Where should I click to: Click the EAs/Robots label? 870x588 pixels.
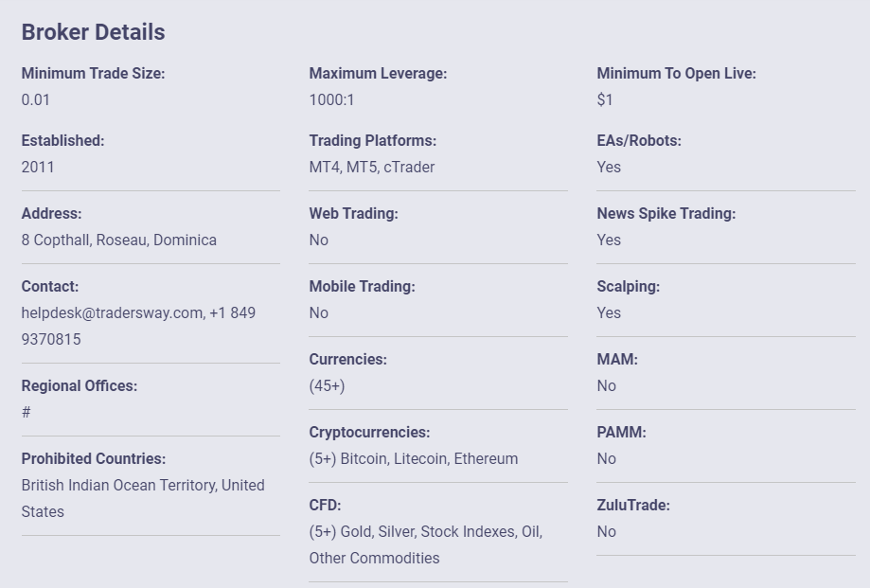tap(639, 141)
